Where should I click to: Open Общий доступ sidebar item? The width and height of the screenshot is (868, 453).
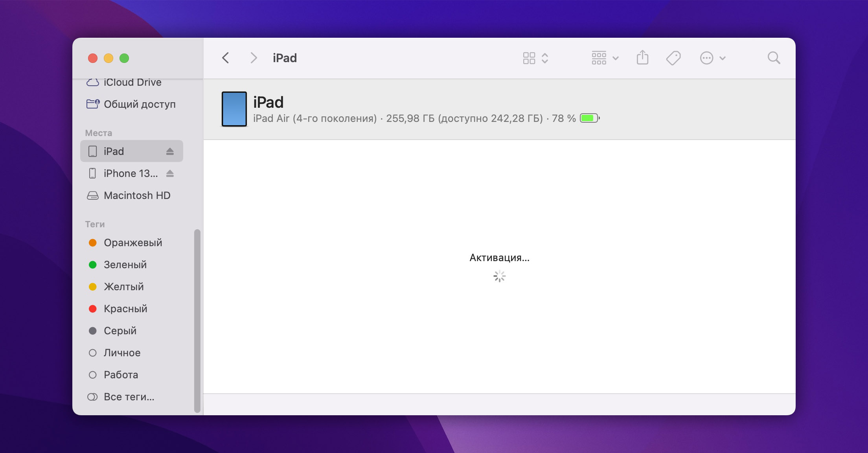click(139, 104)
